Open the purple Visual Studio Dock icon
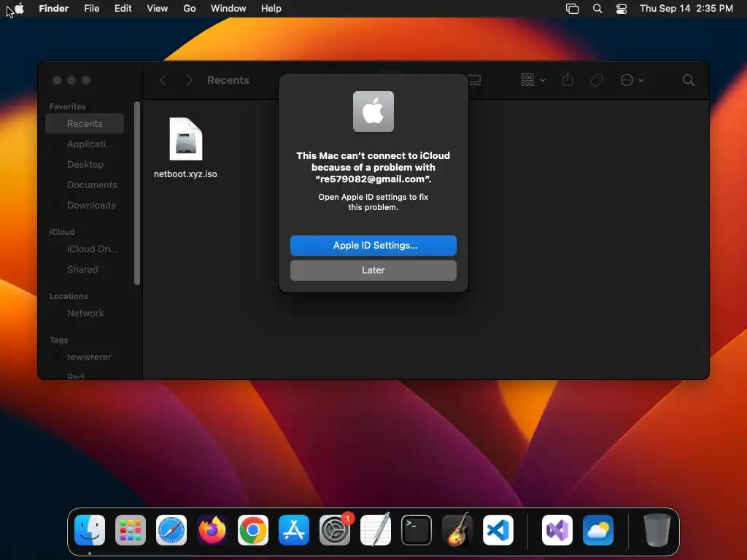The image size is (747, 560). coord(557,530)
